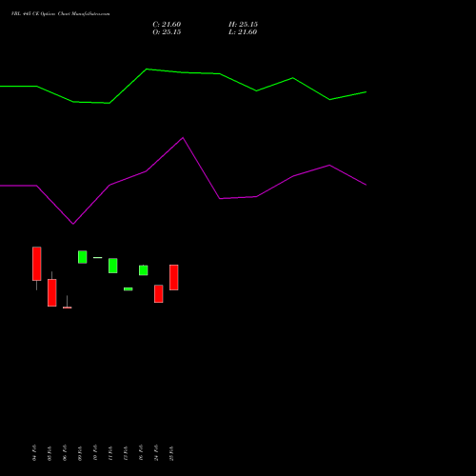Click the '16 Feb' date axis label
Screen dimensions: 476x476
tap(141, 452)
